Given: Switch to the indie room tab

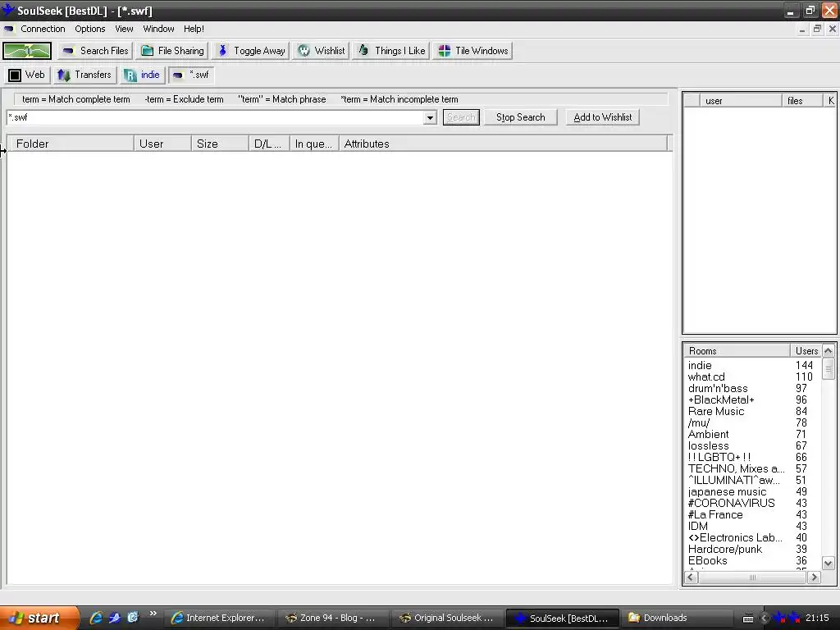Looking at the screenshot, I should coord(142,75).
